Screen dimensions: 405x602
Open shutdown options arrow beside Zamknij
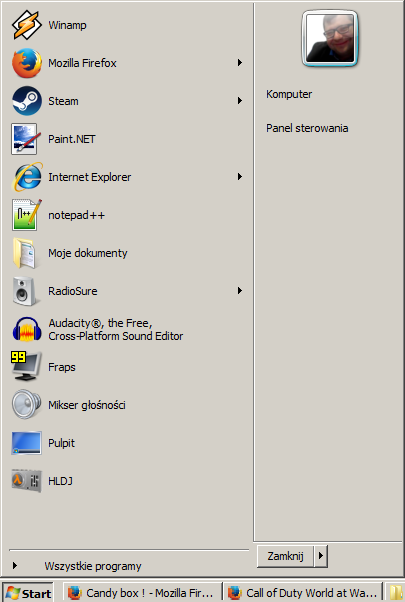pyautogui.click(x=321, y=556)
